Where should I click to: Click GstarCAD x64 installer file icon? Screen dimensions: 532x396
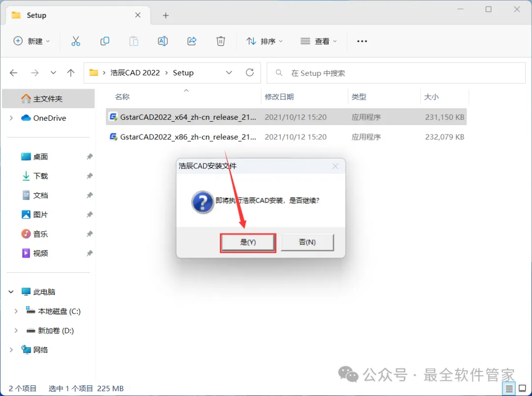pyautogui.click(x=113, y=117)
